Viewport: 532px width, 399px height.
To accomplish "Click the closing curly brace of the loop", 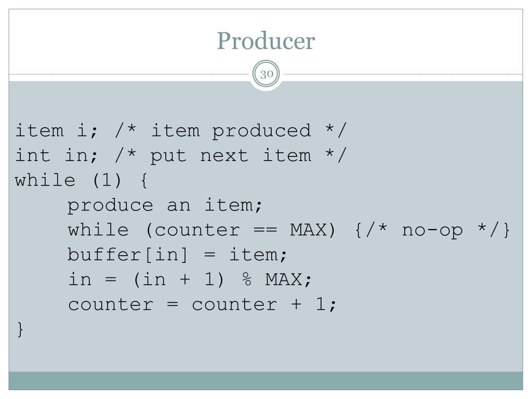I will 20,329.
